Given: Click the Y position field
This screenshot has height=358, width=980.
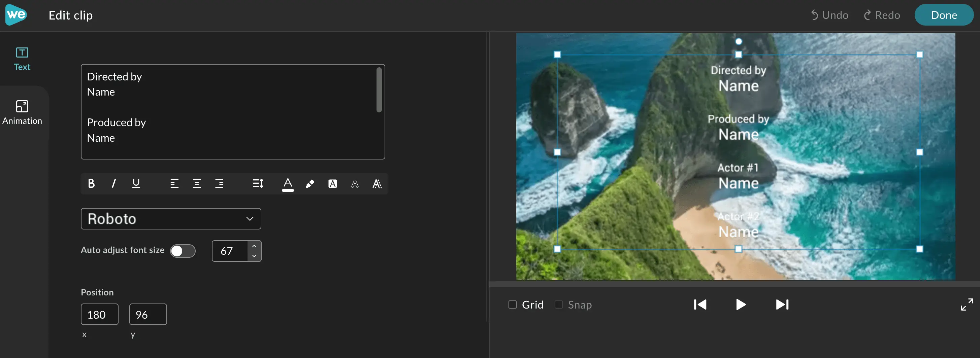Looking at the screenshot, I should point(148,314).
